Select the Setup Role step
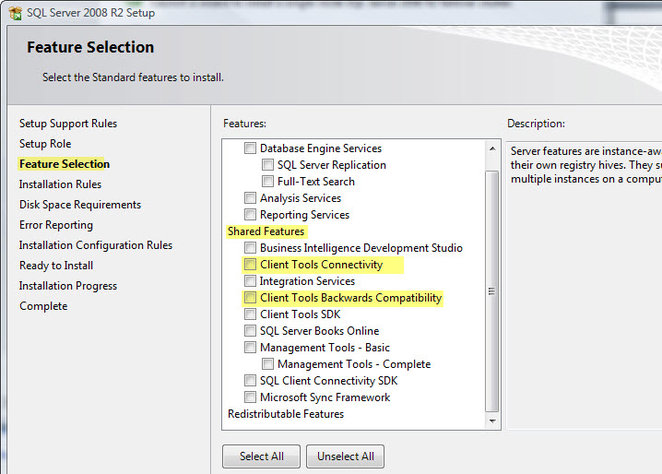 [x=45, y=144]
